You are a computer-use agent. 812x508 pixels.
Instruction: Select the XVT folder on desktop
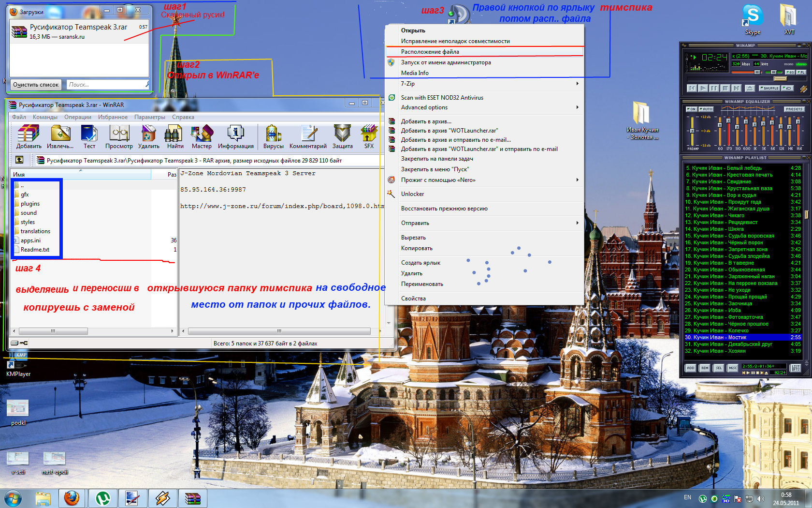789,19
